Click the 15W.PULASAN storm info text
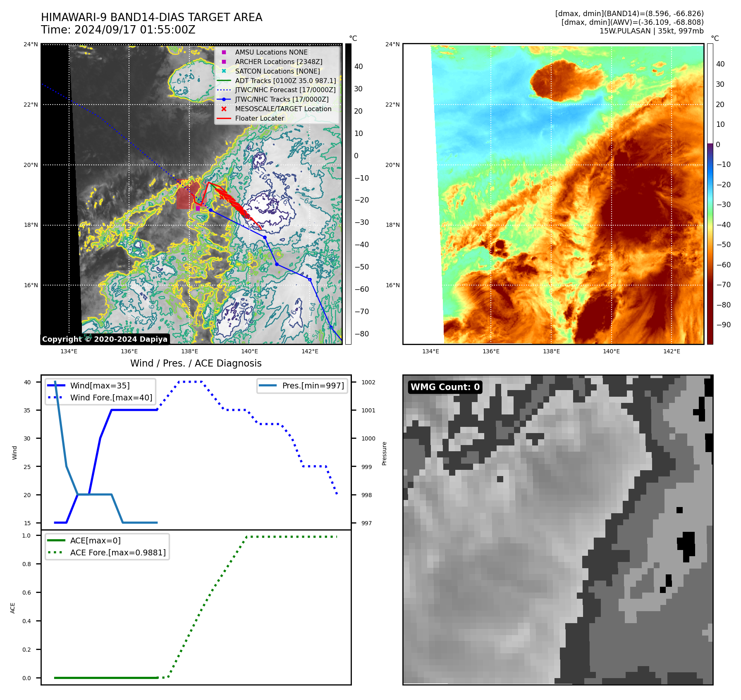The width and height of the screenshot is (741, 700). tap(651, 31)
